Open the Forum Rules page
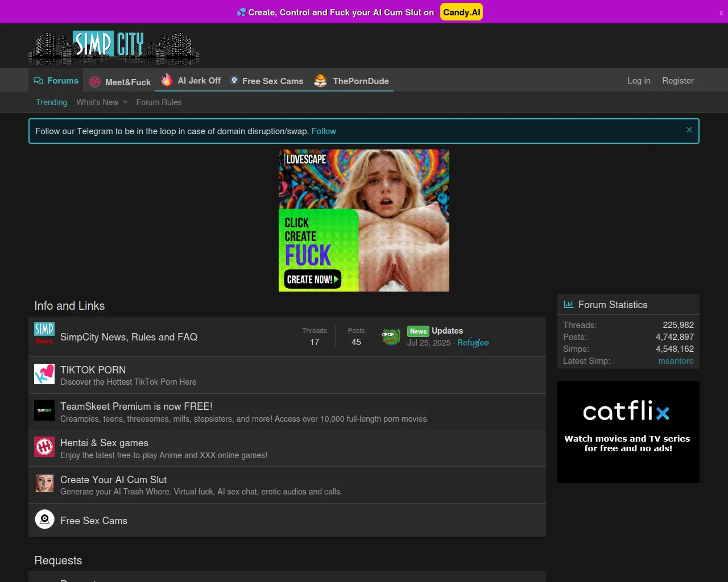This screenshot has width=728, height=582. pos(159,102)
